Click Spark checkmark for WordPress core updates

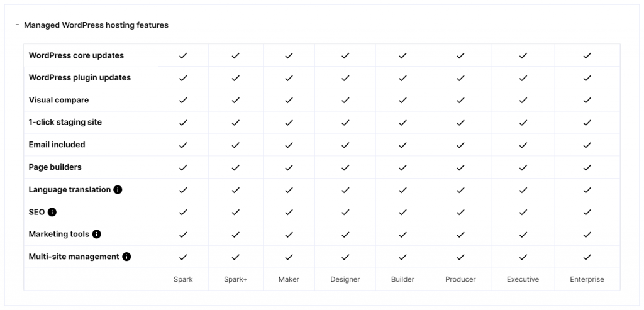click(183, 55)
